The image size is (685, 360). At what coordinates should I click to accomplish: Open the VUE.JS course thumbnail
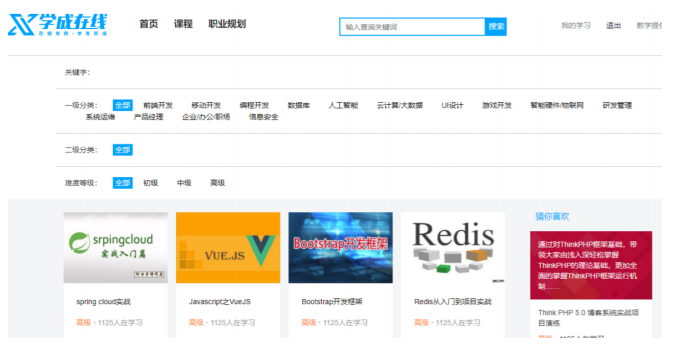(228, 248)
